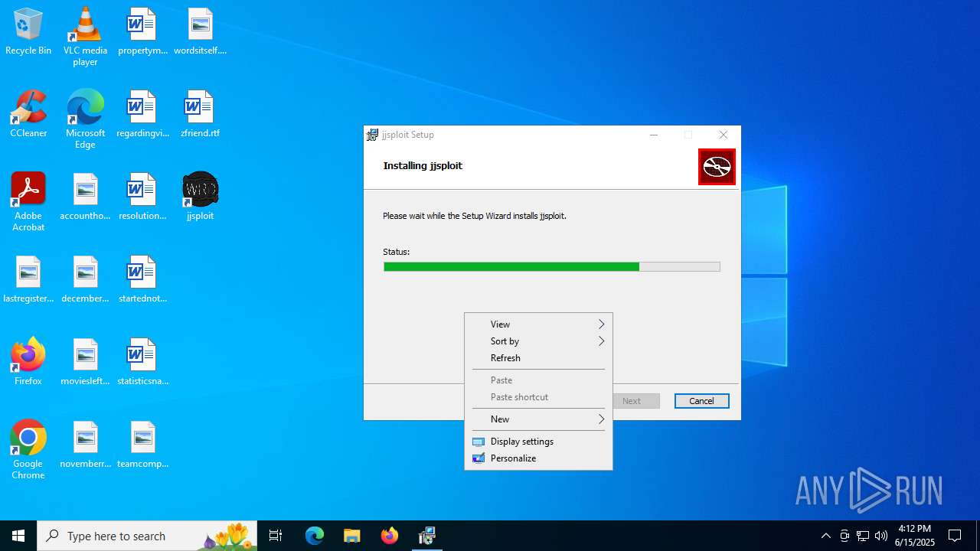Click the Show desktop sliver
Viewport: 980px width, 551px height.
pyautogui.click(x=978, y=536)
